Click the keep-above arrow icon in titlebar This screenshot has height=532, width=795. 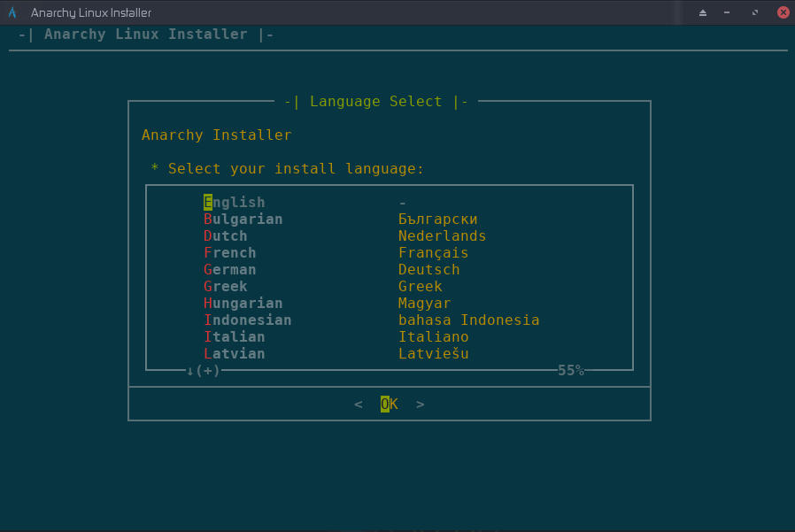(x=703, y=12)
